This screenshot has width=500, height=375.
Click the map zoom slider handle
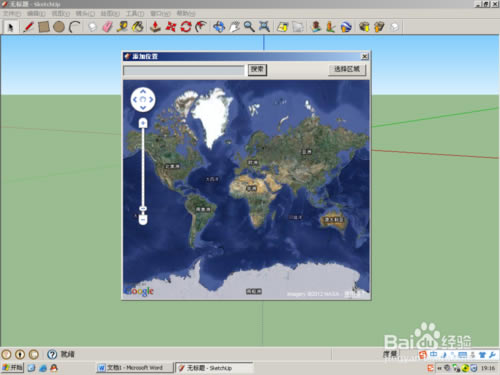pos(143,209)
